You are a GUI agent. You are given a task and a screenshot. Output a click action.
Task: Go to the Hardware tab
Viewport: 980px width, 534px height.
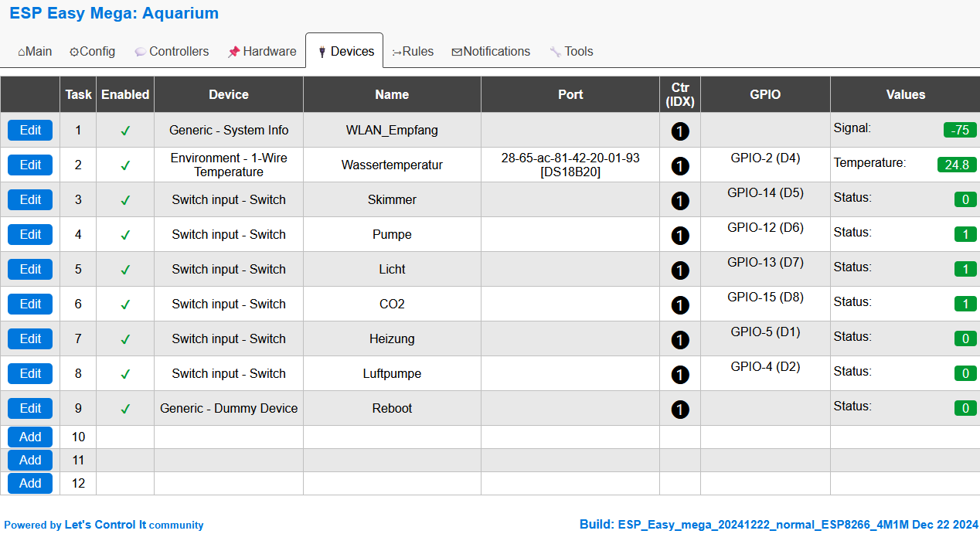pyautogui.click(x=262, y=52)
